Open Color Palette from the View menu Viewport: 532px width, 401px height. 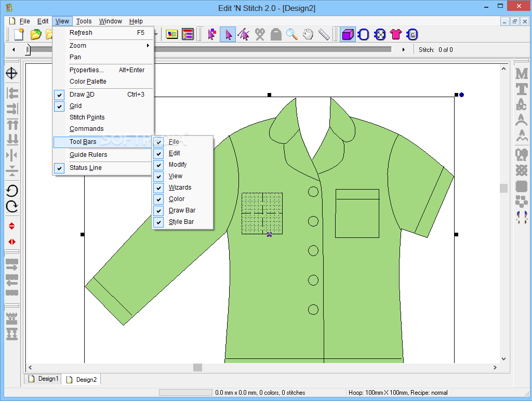point(103,82)
